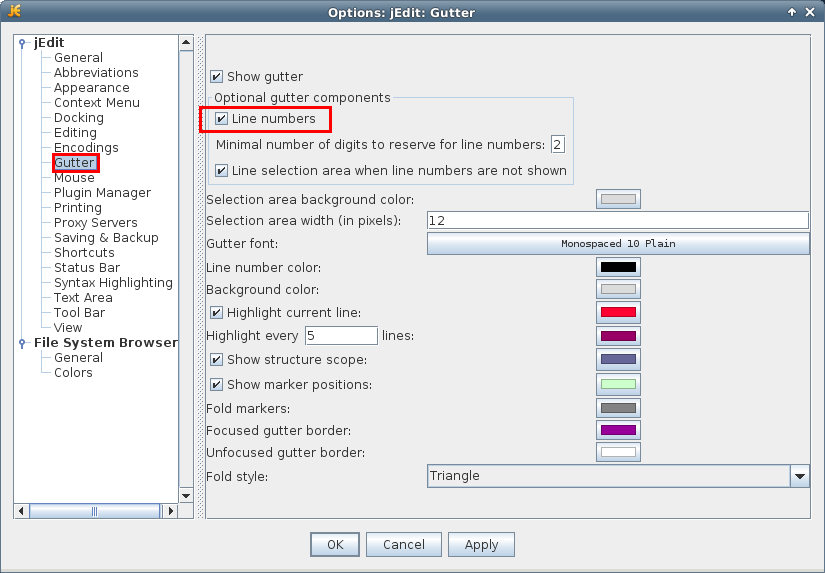Click the split pane divider handle
This screenshot has width=825, height=573.
click(x=200, y=277)
